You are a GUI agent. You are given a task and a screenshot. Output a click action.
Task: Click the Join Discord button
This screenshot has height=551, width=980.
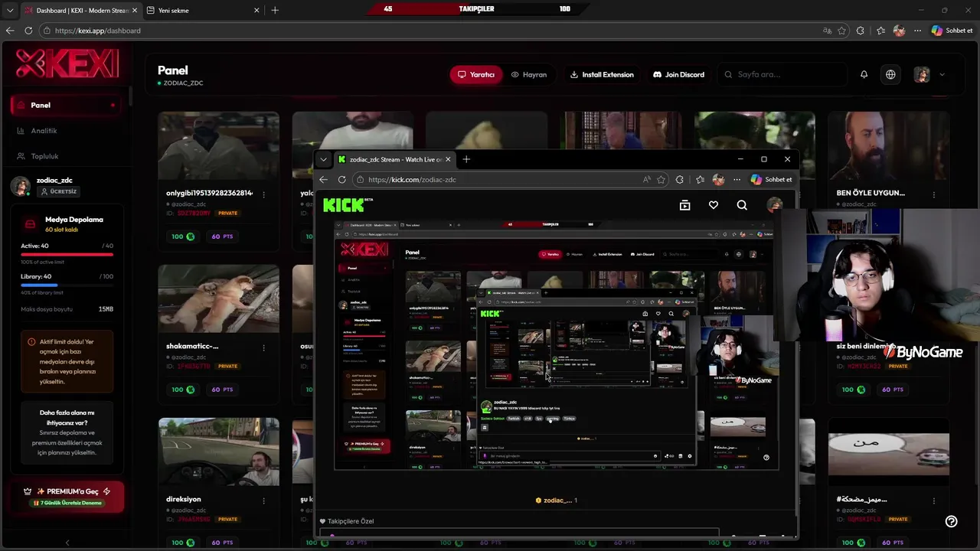click(x=678, y=74)
